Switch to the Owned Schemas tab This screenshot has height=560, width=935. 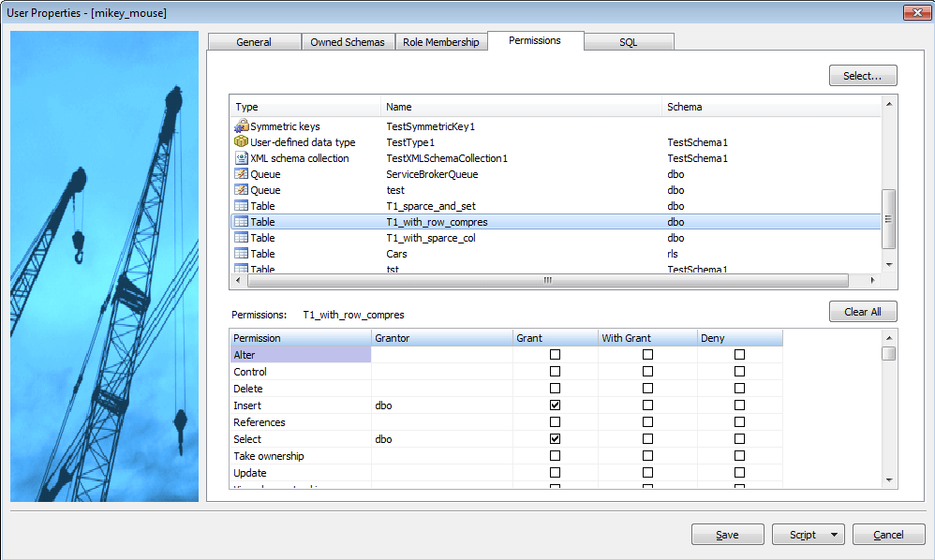pos(348,42)
